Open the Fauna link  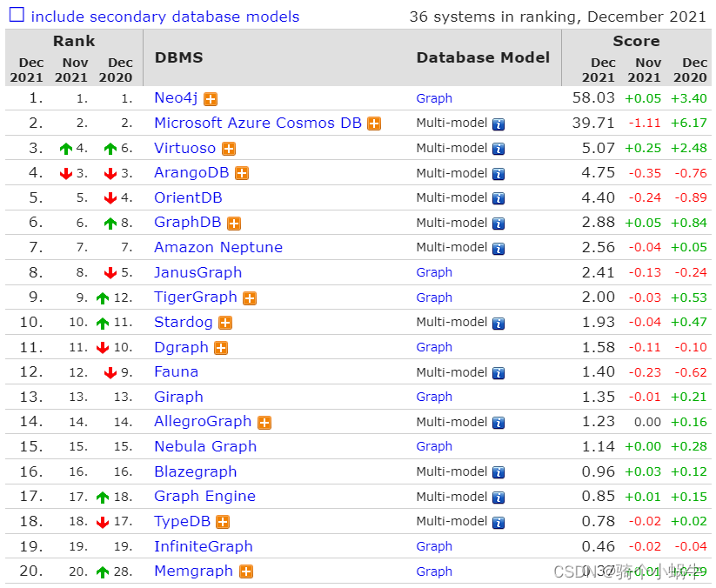pos(177,372)
